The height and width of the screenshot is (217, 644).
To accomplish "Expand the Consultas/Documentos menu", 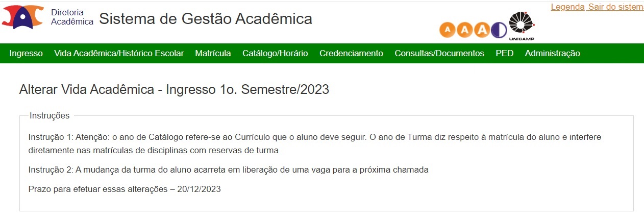I will pos(439,53).
